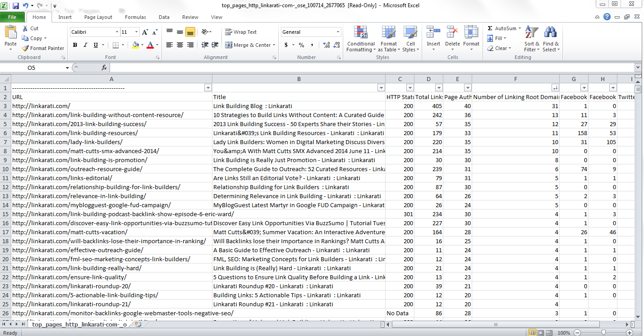
Task: Open Conditional Formatting
Action: 361,39
